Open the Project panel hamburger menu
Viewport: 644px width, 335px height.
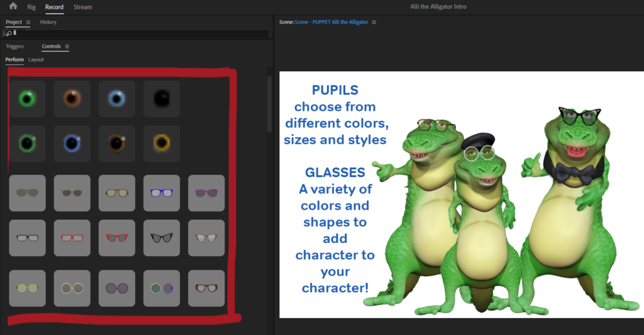(28, 22)
